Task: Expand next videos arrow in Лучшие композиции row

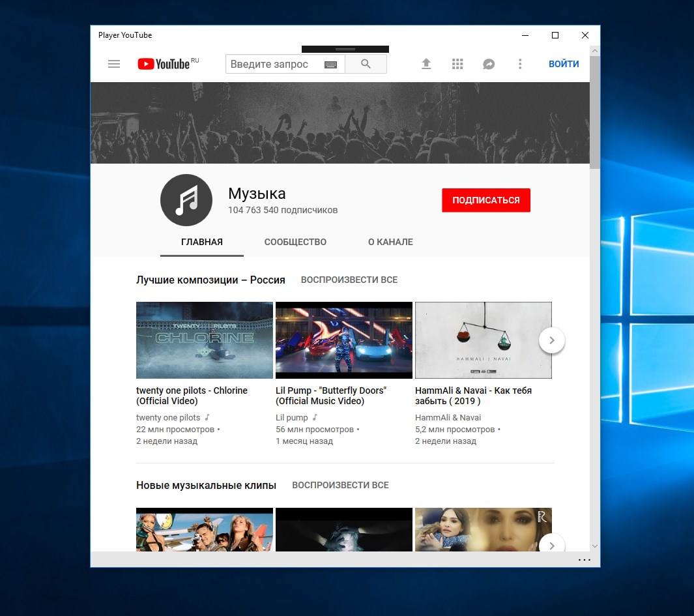Action: 552,340
